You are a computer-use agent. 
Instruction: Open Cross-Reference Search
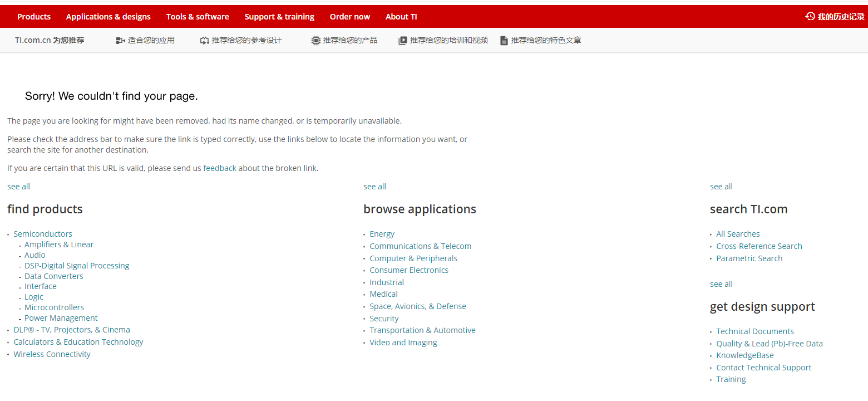[759, 246]
